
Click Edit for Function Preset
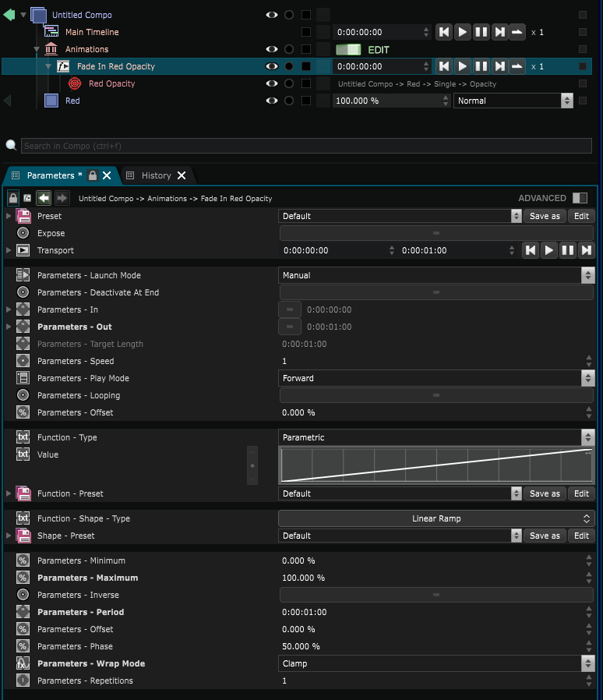(581, 493)
